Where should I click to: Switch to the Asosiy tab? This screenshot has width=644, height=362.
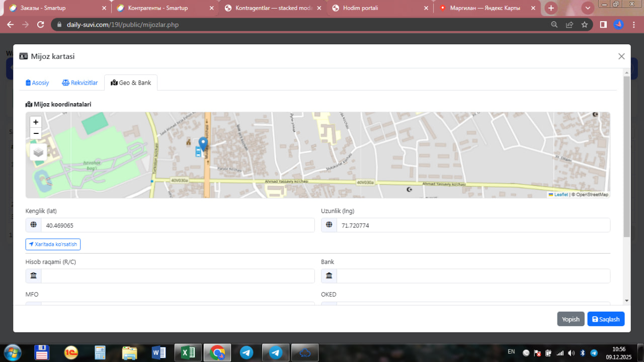point(37,83)
